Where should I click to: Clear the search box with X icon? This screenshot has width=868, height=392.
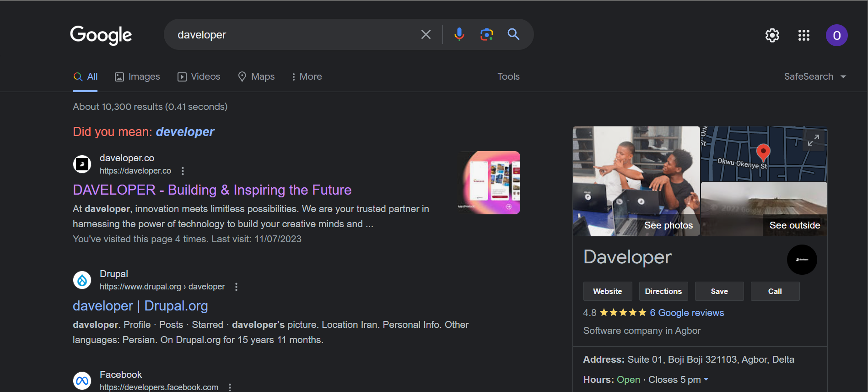(426, 34)
